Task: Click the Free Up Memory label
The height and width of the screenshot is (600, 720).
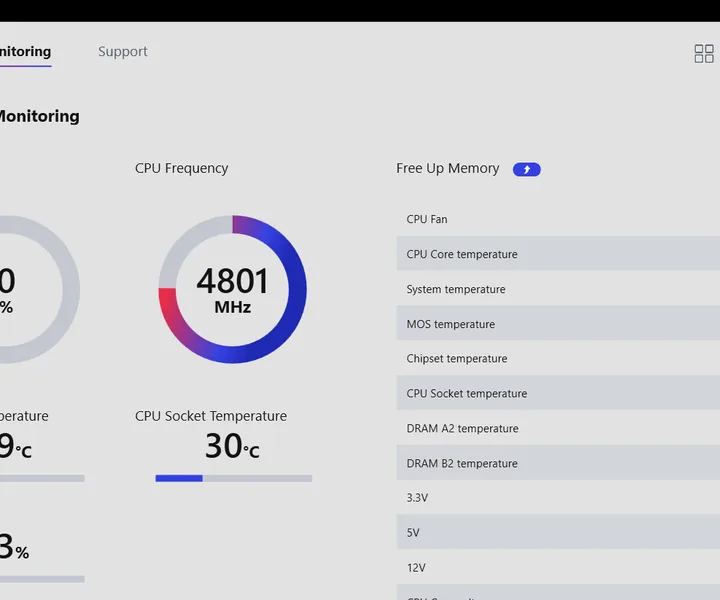Action: coord(448,168)
